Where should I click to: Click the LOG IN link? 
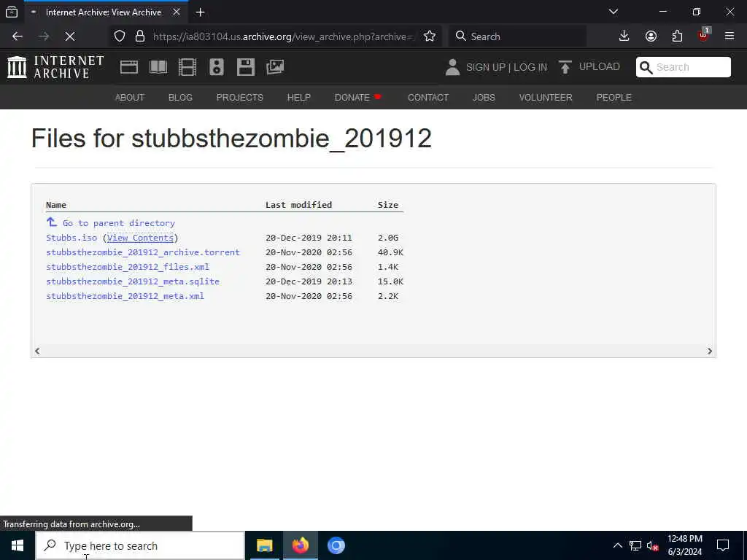pos(530,67)
